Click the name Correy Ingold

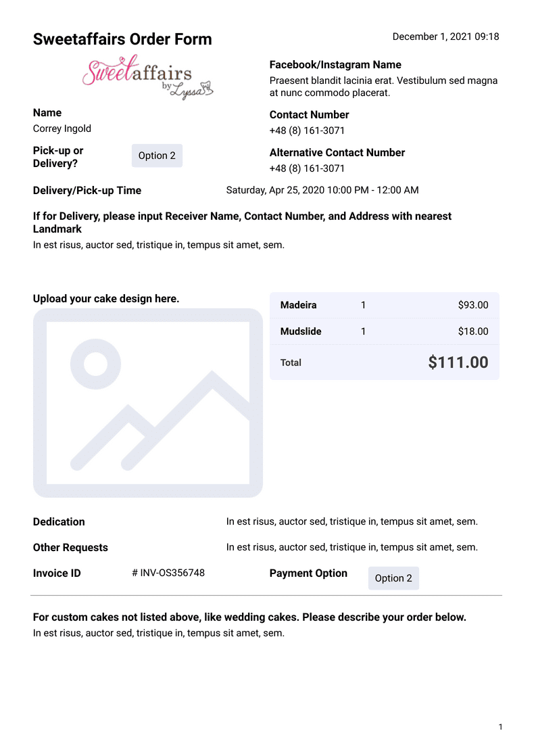pyautogui.click(x=62, y=128)
